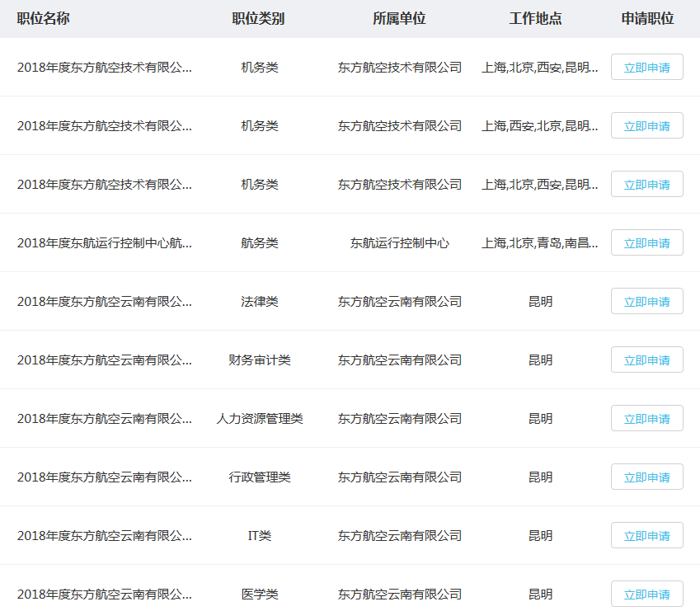Click 立即申请 for the IT类 position
Image resolution: width=700 pixels, height=611 pixels.
(x=646, y=536)
